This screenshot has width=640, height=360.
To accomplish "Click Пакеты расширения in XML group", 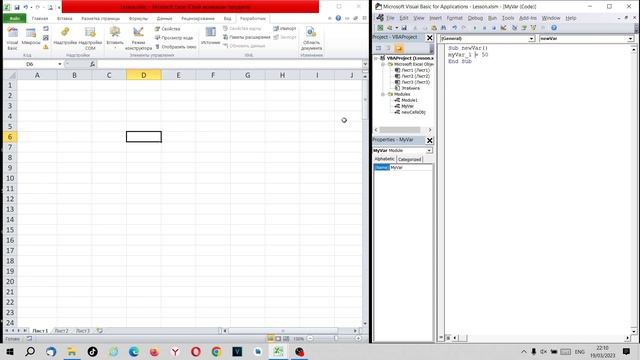I will click(x=247, y=37).
